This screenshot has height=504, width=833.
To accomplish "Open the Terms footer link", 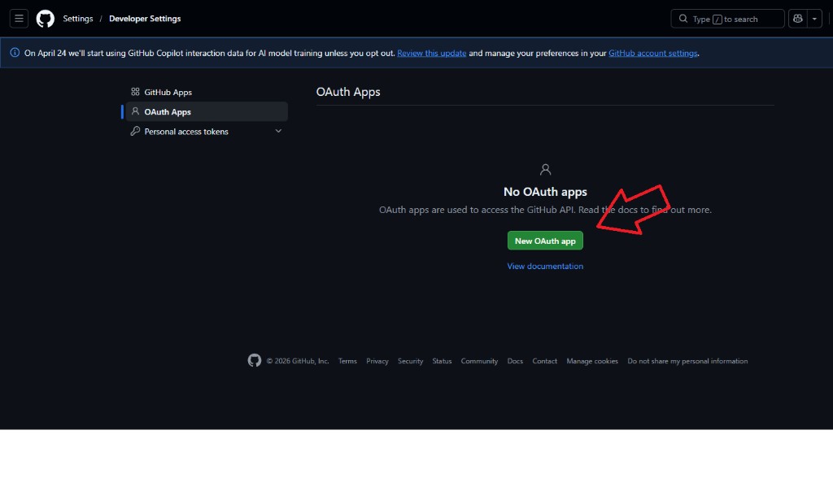I will coord(347,361).
